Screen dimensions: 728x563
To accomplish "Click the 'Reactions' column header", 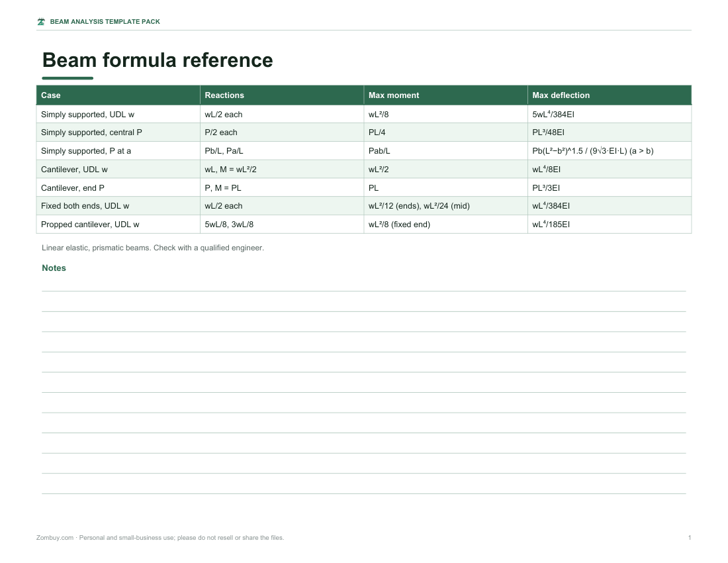I will (x=282, y=95).
